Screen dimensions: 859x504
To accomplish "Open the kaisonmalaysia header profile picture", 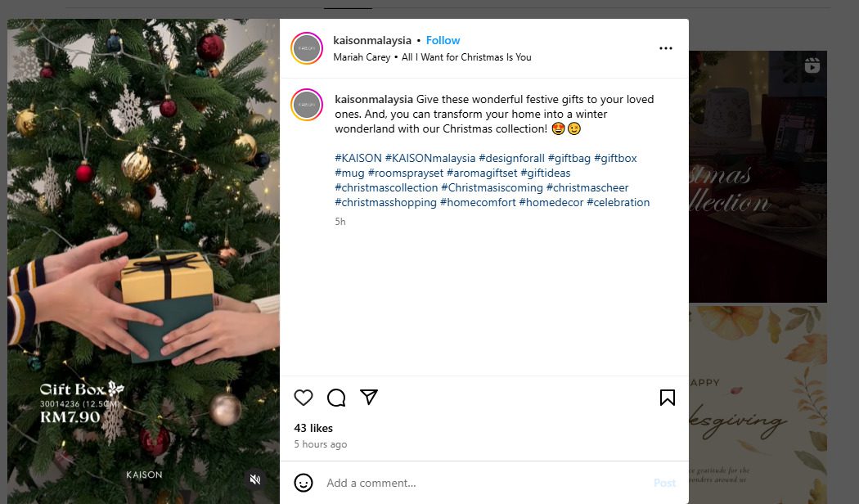I will (308, 48).
